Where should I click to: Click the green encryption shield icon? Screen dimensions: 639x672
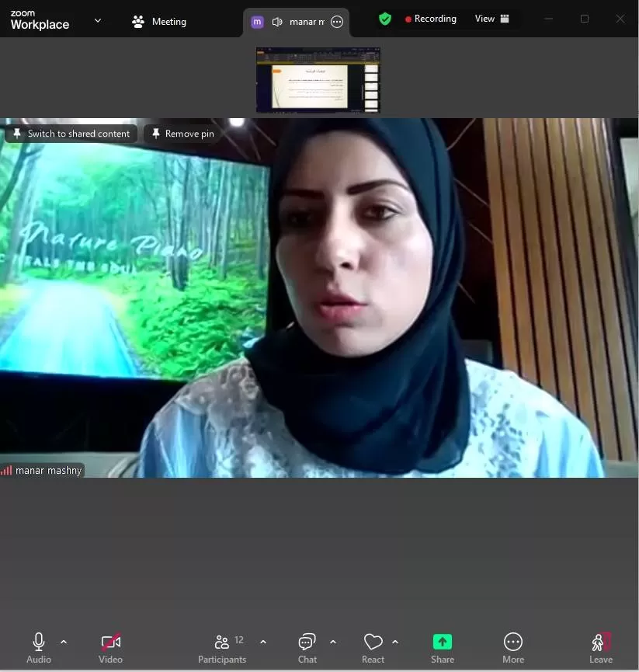(x=385, y=19)
